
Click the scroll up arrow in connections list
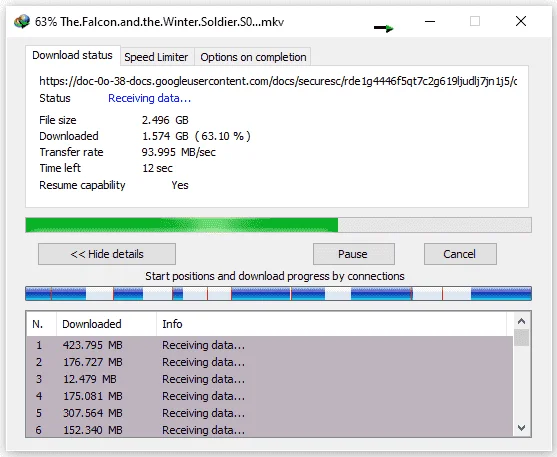521,321
